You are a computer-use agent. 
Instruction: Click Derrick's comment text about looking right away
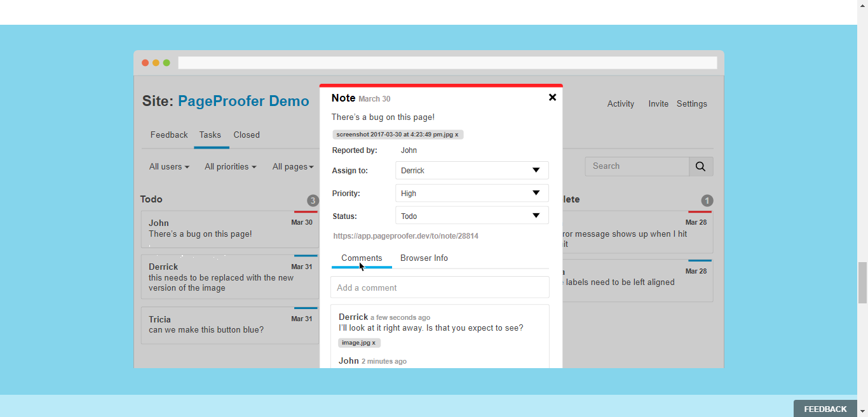point(431,328)
